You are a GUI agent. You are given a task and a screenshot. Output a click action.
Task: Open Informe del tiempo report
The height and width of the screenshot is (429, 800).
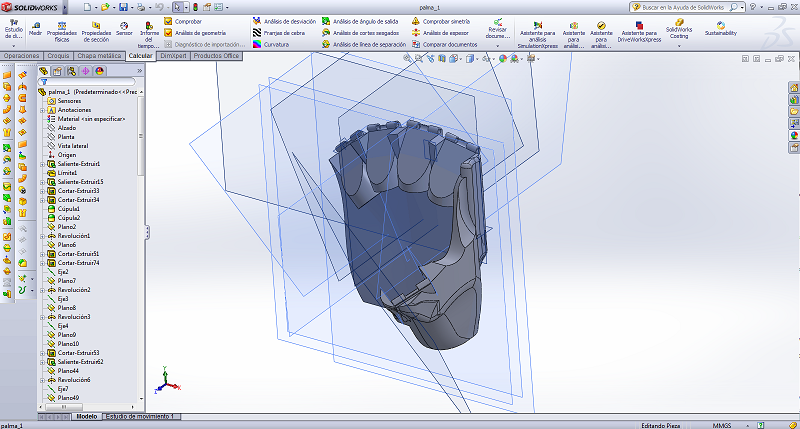coord(148,35)
